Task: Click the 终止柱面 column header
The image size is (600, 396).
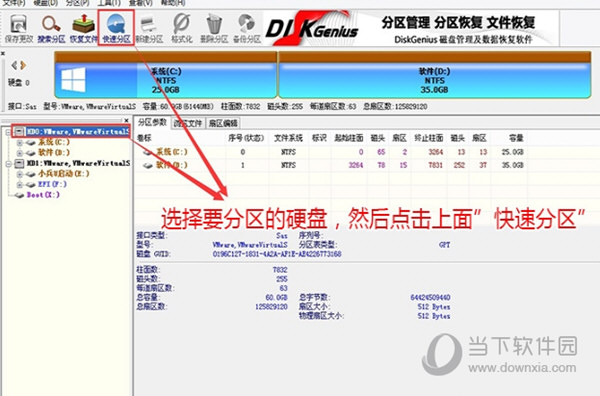Action: [x=429, y=138]
